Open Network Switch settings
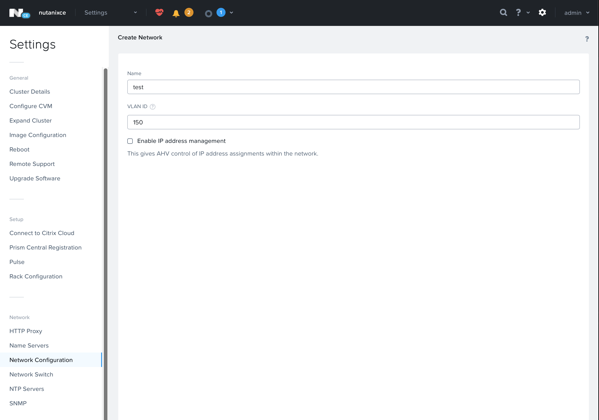Viewport: 599px width, 420px height. click(x=31, y=375)
